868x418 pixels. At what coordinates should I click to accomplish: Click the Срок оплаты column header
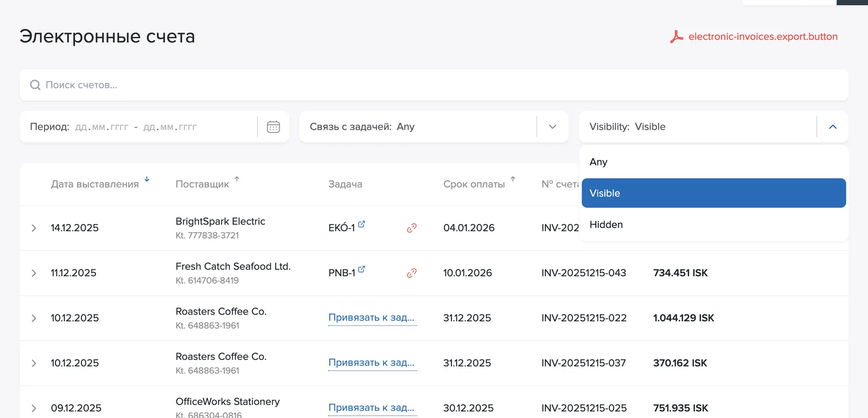point(474,184)
